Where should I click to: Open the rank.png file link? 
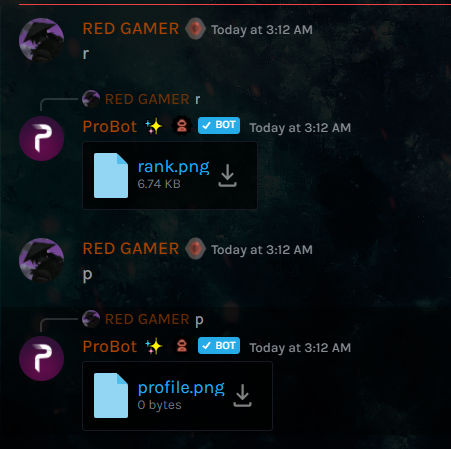click(x=173, y=167)
